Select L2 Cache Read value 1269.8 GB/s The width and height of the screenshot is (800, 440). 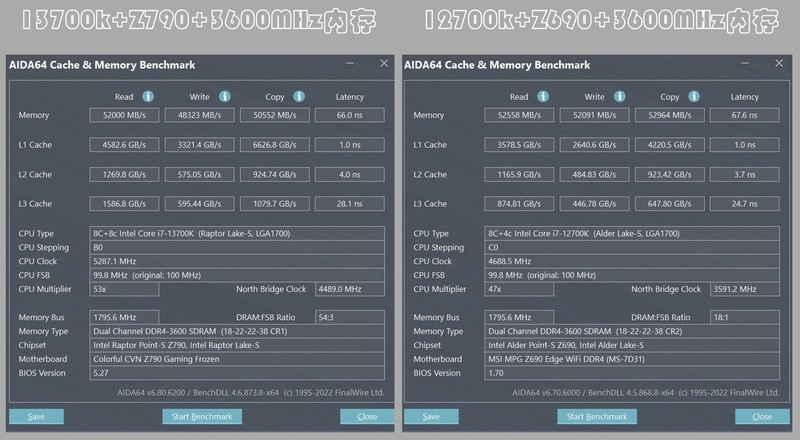(x=124, y=175)
